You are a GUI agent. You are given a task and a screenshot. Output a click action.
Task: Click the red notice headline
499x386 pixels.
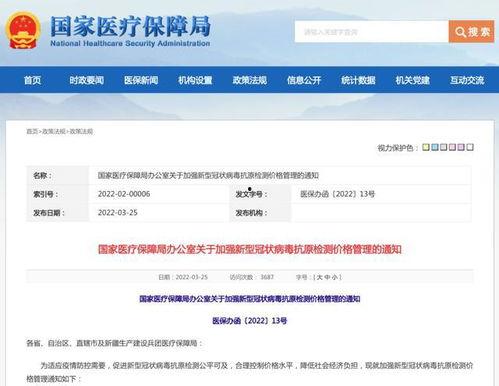[250, 249]
